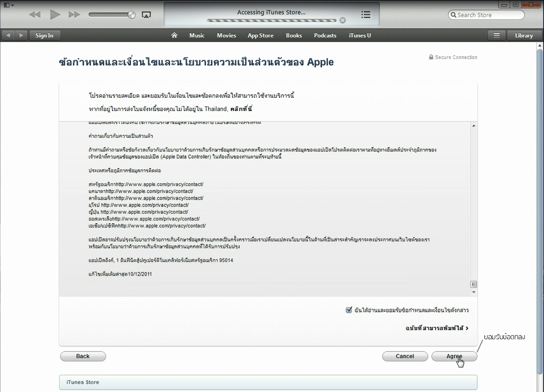The image size is (544, 392).
Task: Open the Books tab
Action: point(294,35)
